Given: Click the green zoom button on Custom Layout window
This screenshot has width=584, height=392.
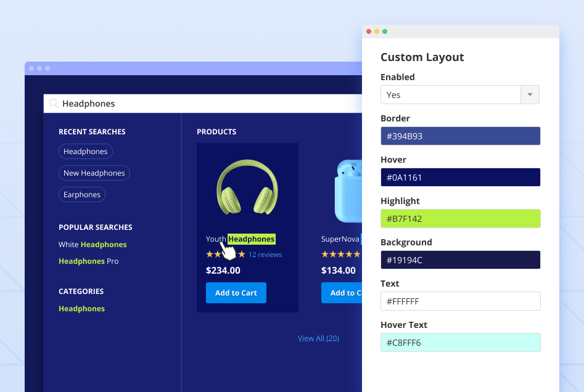Looking at the screenshot, I should (x=385, y=31).
